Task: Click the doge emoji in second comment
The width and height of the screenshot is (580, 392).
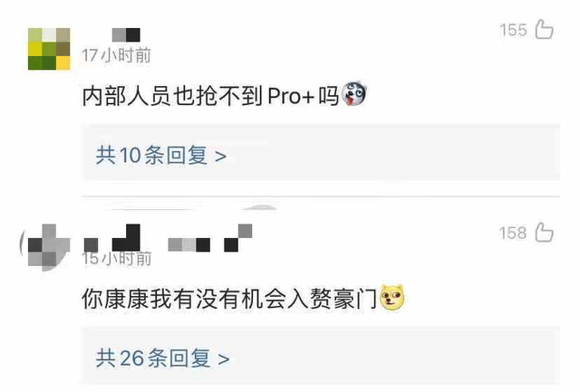Action: 392,298
